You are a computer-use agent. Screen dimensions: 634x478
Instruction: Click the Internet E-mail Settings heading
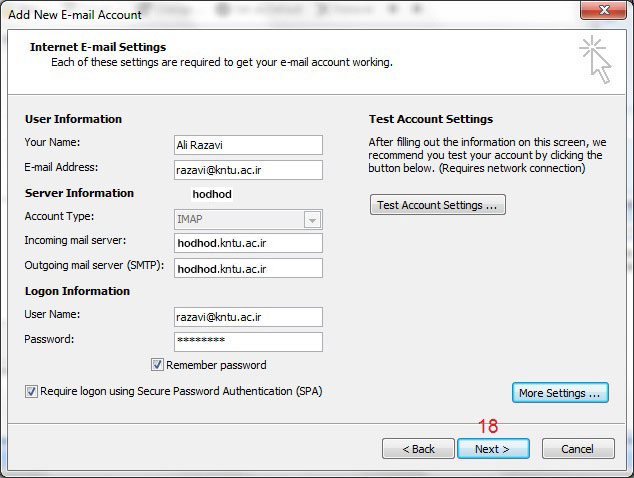98,47
